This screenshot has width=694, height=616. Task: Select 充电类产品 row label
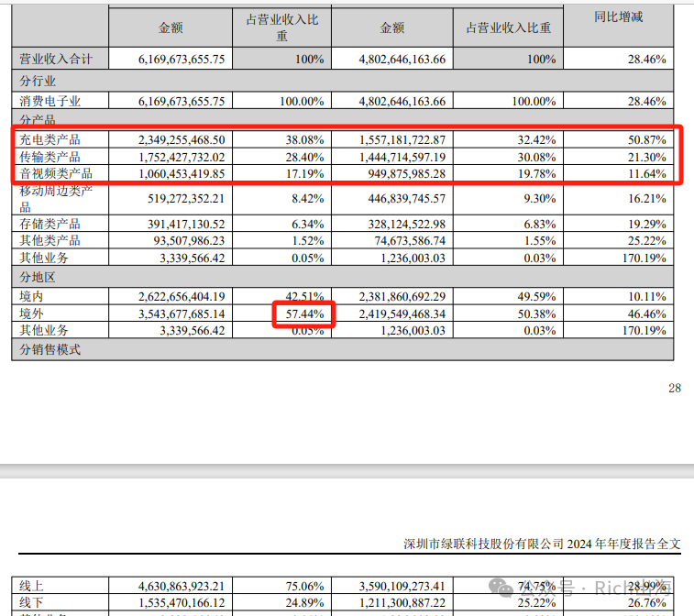(x=50, y=140)
